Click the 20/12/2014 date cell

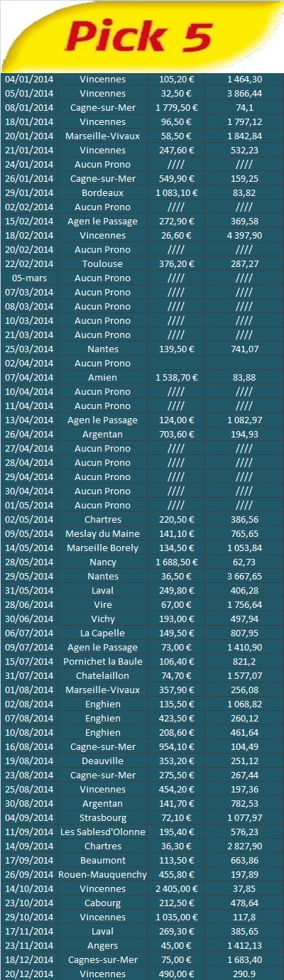pos(29,974)
